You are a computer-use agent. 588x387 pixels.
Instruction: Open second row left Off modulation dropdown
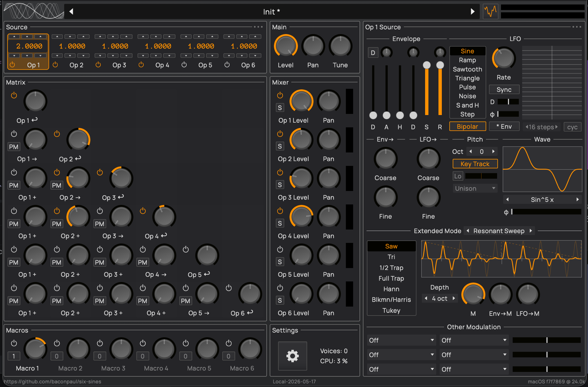pos(401,355)
